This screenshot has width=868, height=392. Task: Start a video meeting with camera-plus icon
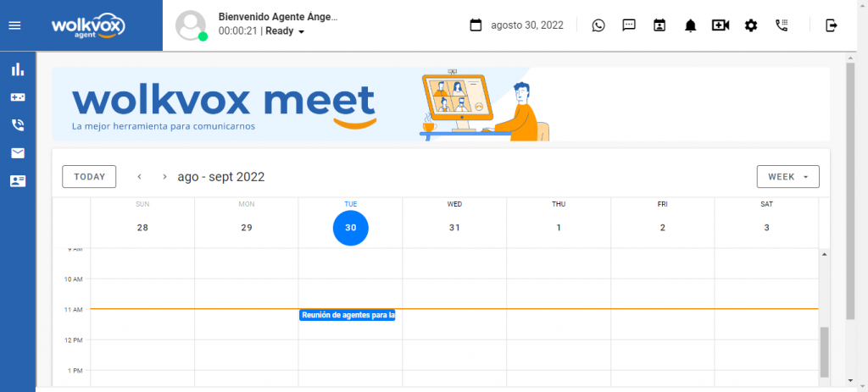[x=721, y=25]
